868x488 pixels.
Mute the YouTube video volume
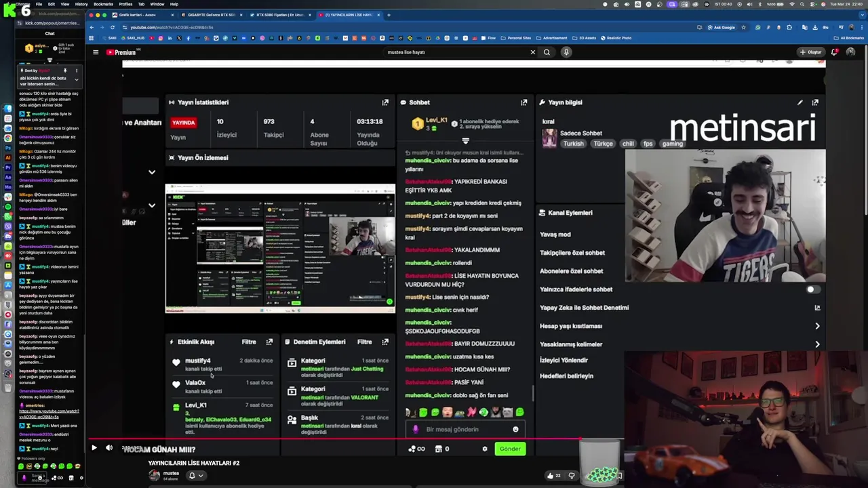pyautogui.click(x=109, y=448)
